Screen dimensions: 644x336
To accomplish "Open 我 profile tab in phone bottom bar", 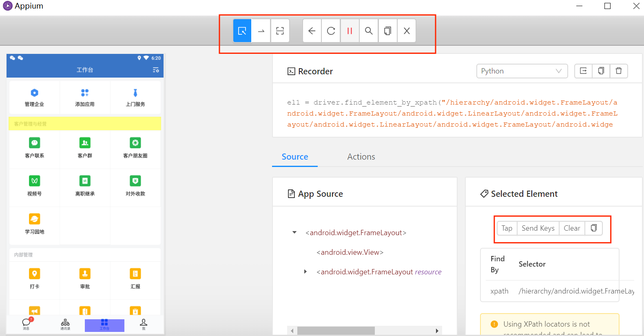I will [x=144, y=324].
